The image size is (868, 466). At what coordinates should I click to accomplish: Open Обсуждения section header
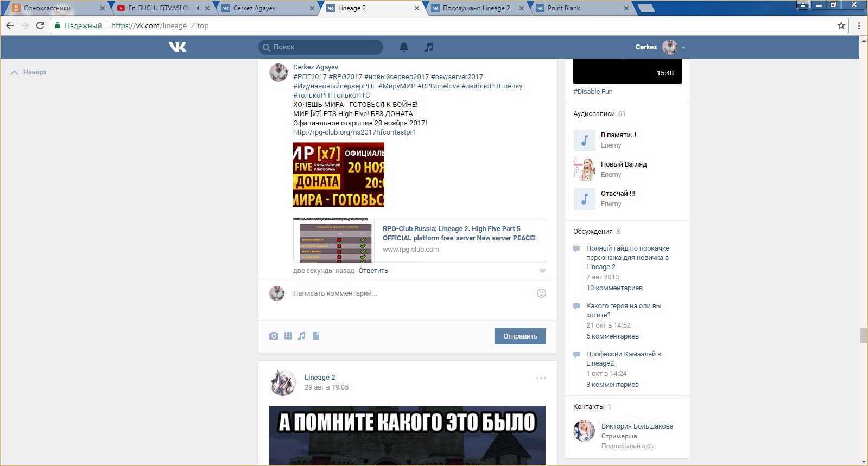(x=593, y=232)
